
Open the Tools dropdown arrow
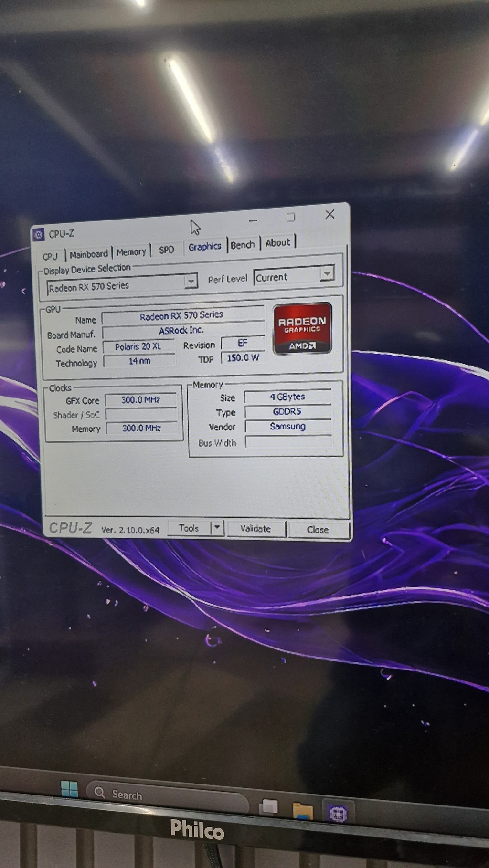point(217,528)
